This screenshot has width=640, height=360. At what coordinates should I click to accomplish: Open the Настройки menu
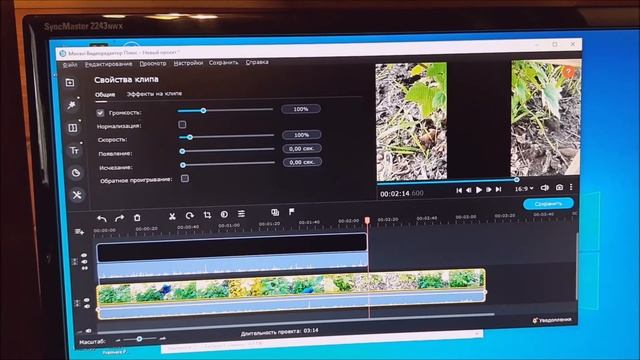[x=188, y=63]
